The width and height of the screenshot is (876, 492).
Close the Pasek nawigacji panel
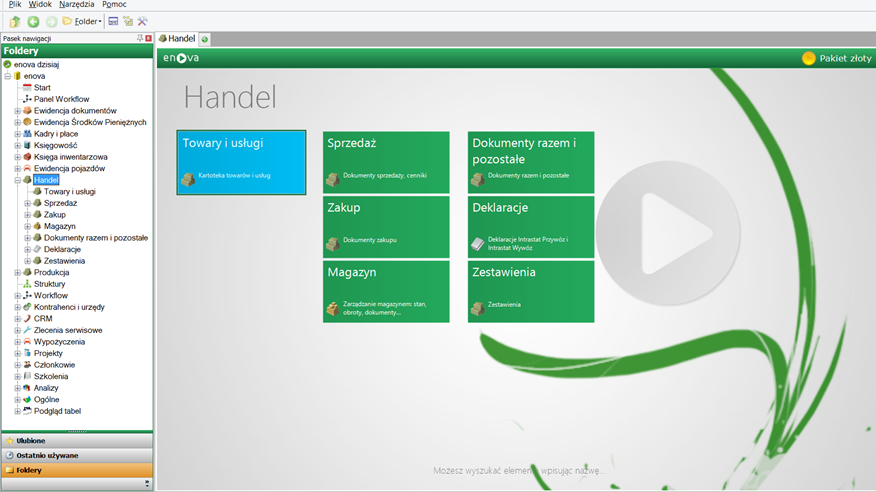point(149,38)
